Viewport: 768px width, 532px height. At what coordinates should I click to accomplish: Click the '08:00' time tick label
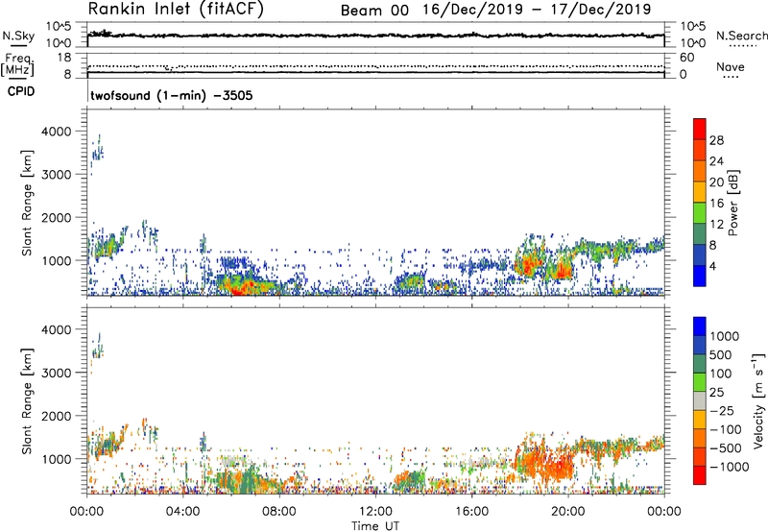tap(279, 512)
